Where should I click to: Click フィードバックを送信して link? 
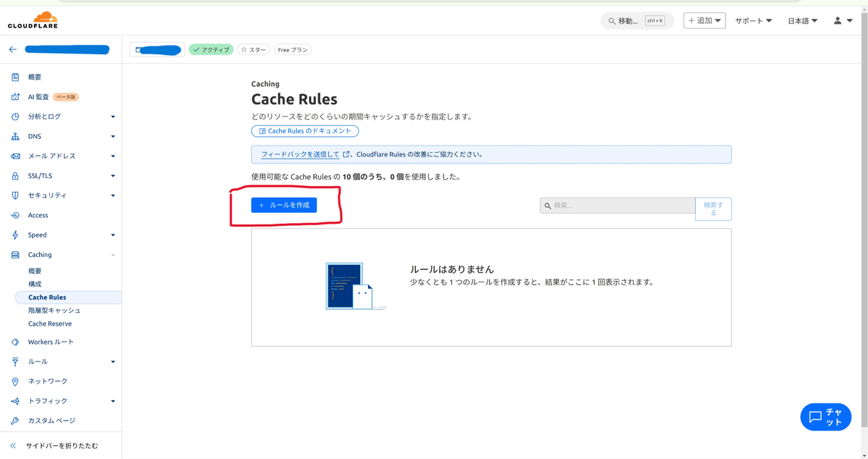[x=300, y=154]
